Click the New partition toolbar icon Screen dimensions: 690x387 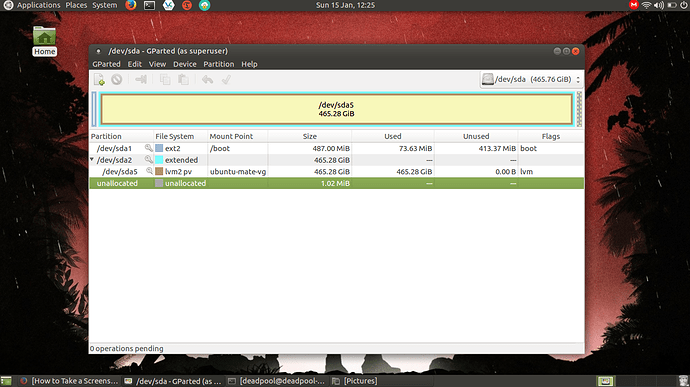pyautogui.click(x=99, y=80)
